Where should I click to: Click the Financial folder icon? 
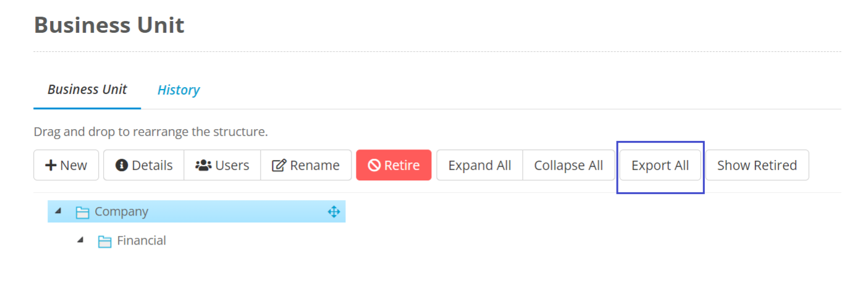pos(105,242)
